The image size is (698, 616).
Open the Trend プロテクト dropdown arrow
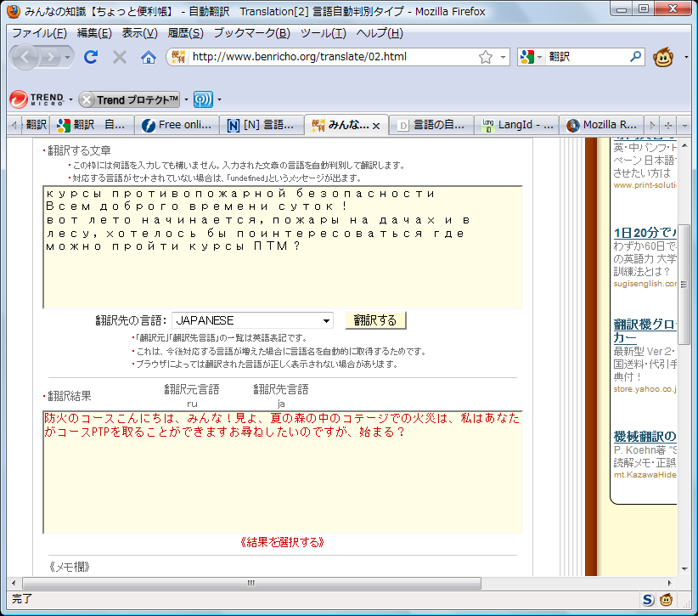click(x=187, y=99)
